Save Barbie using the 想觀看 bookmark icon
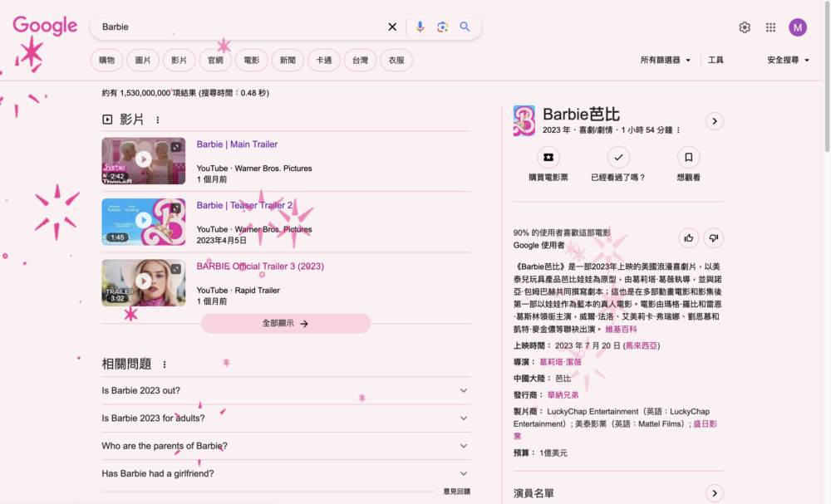831x504 pixels. click(x=687, y=157)
